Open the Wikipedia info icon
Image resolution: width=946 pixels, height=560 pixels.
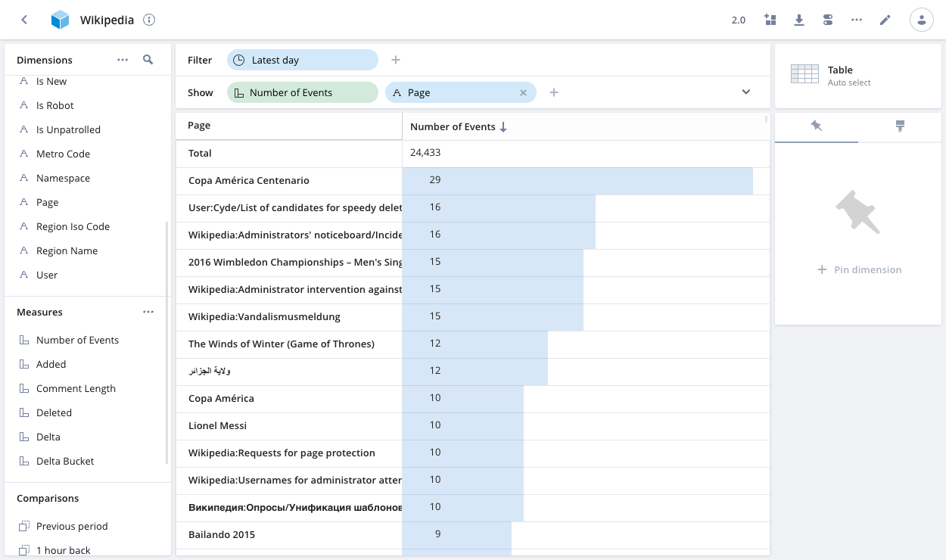point(149,20)
